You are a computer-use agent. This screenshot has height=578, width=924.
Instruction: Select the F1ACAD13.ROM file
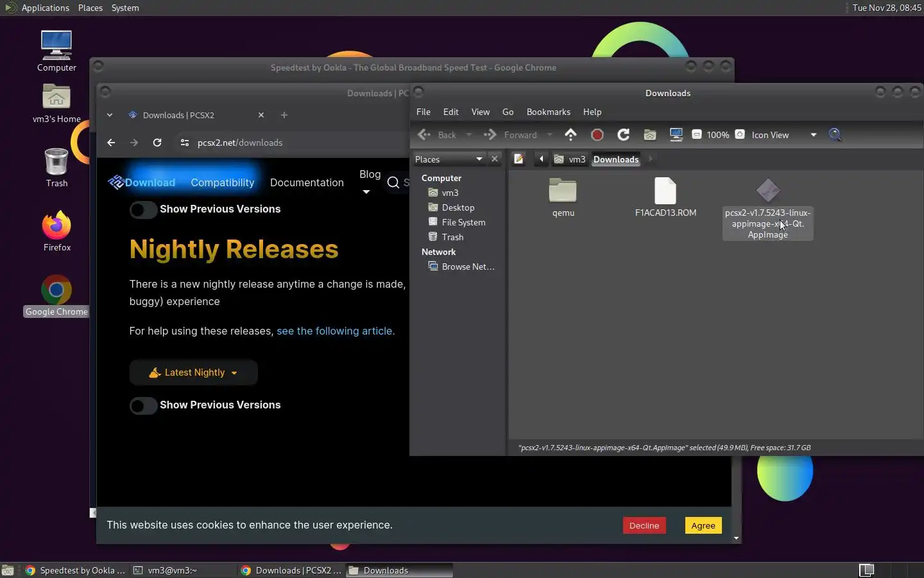(665, 198)
